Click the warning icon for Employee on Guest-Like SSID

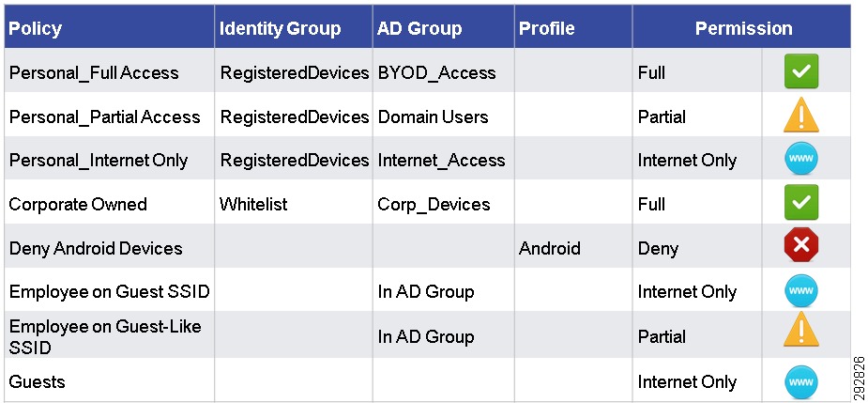click(801, 330)
